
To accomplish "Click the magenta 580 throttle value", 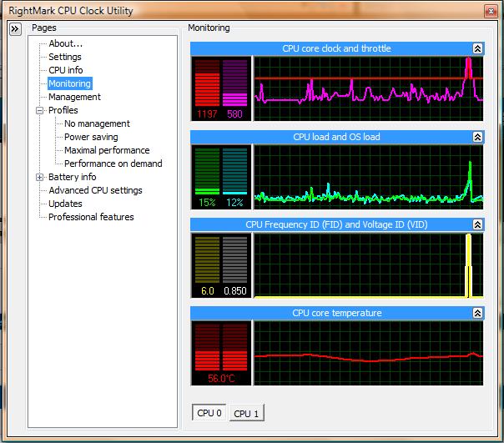I will 234,114.
